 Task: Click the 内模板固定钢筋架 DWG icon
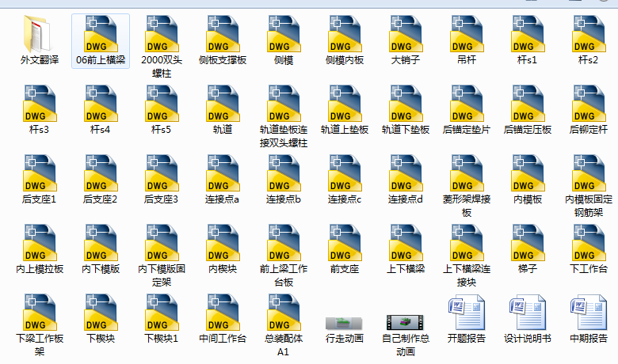[589, 173]
